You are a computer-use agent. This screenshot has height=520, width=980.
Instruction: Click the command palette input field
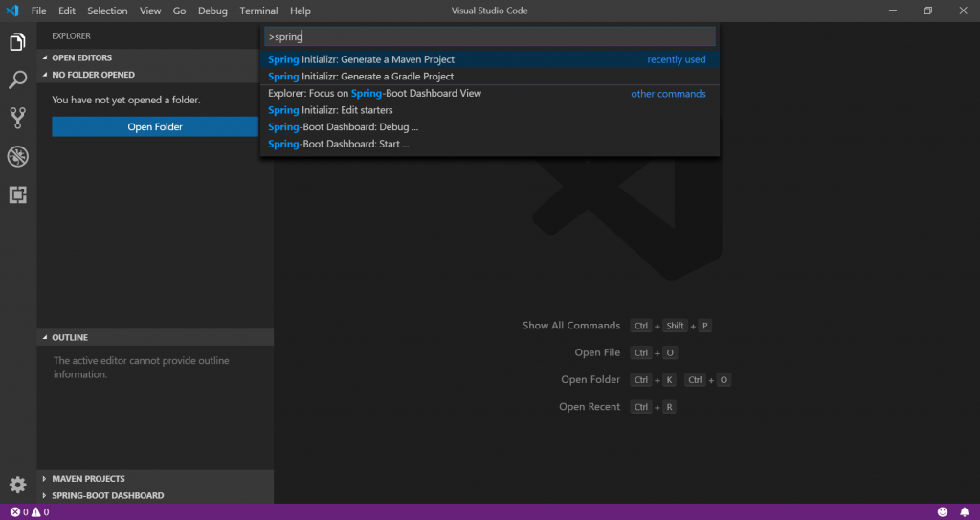coord(490,37)
